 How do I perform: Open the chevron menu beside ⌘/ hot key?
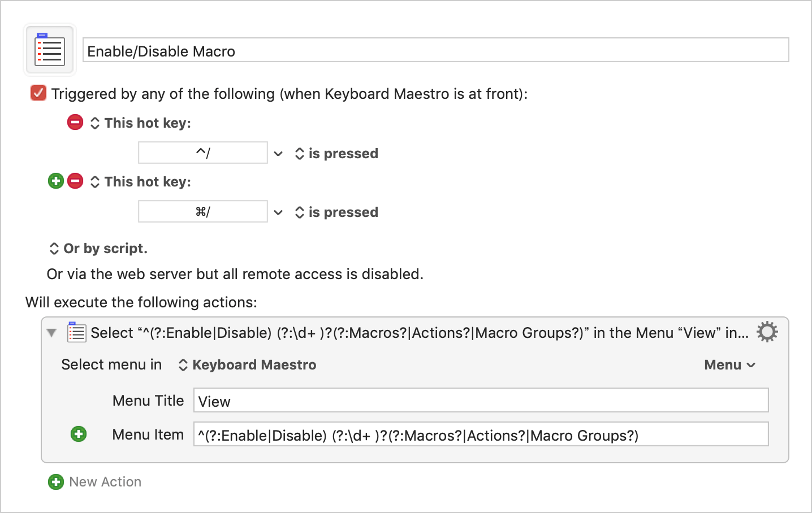pos(278,212)
